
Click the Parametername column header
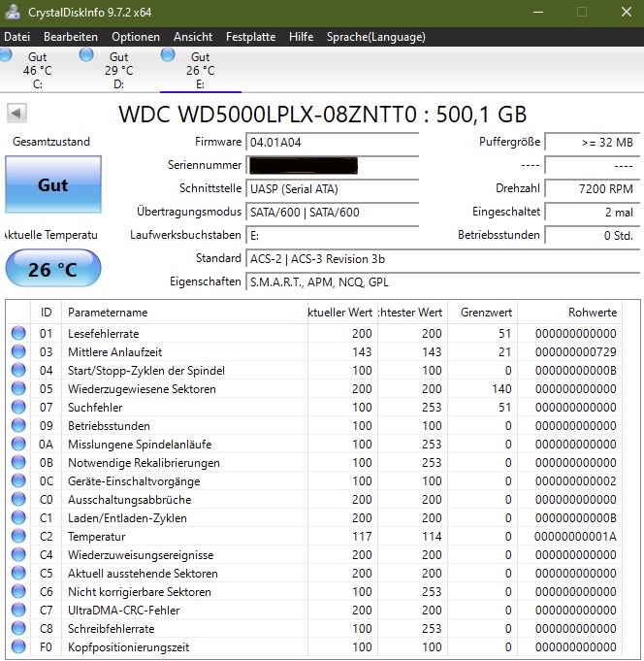click(184, 312)
